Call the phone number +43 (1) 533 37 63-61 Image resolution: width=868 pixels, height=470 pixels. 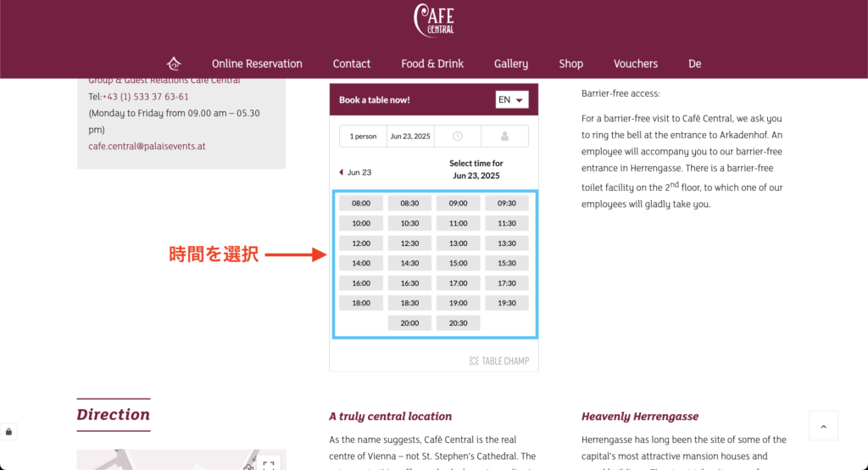pos(146,97)
